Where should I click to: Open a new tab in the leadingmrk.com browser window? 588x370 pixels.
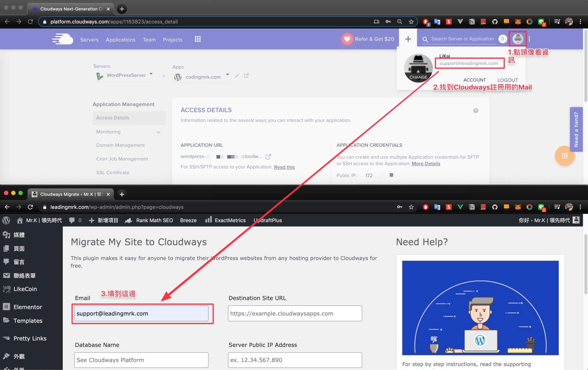(122, 194)
